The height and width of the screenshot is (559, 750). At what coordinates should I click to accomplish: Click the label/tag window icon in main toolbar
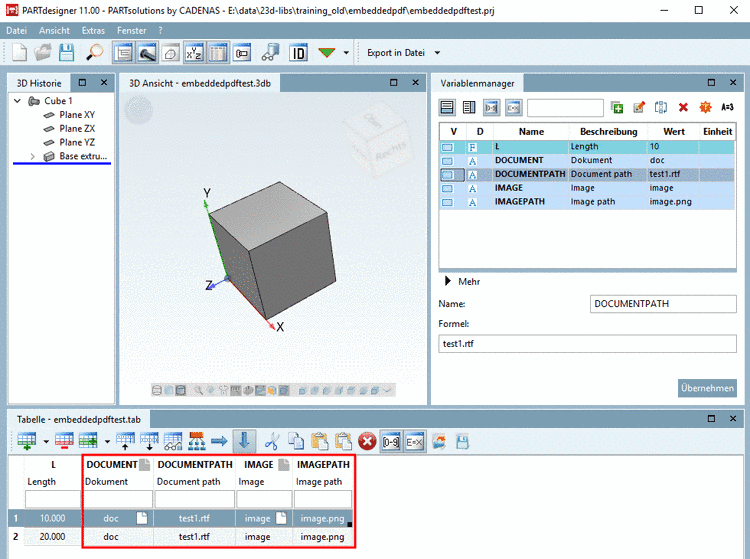coord(242,53)
